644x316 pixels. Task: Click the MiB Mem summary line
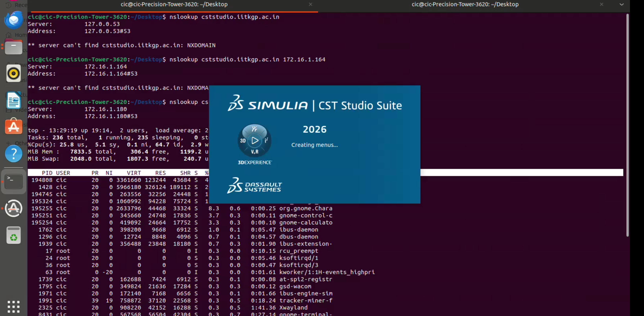click(118, 152)
